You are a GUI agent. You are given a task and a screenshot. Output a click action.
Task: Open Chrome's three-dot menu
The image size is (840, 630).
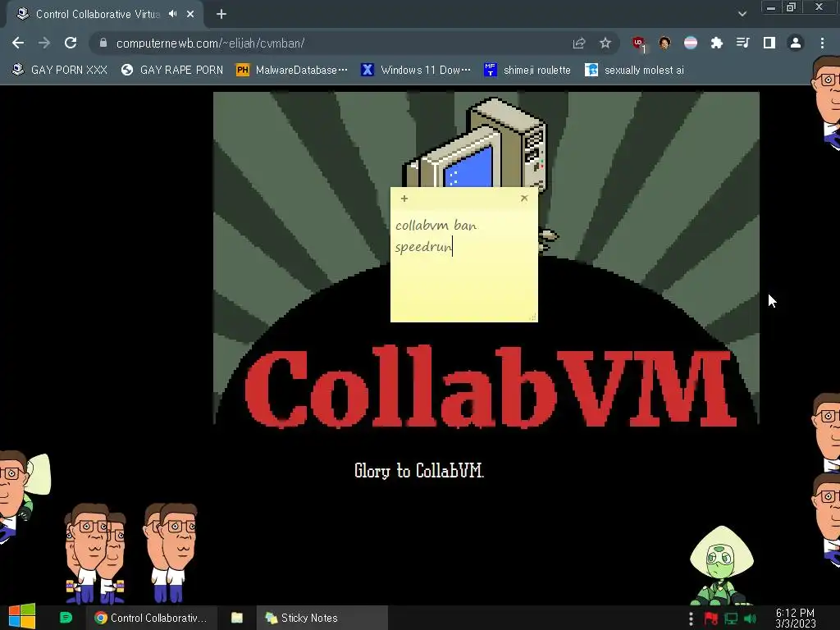[x=822, y=43]
